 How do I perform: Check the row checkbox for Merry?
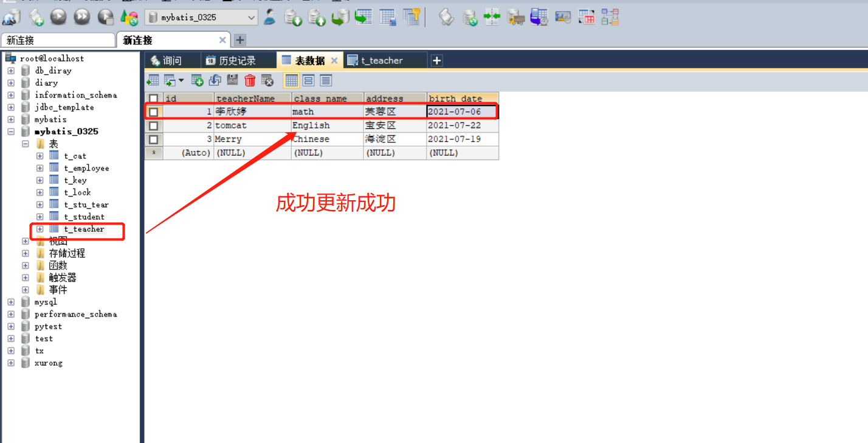[154, 139]
